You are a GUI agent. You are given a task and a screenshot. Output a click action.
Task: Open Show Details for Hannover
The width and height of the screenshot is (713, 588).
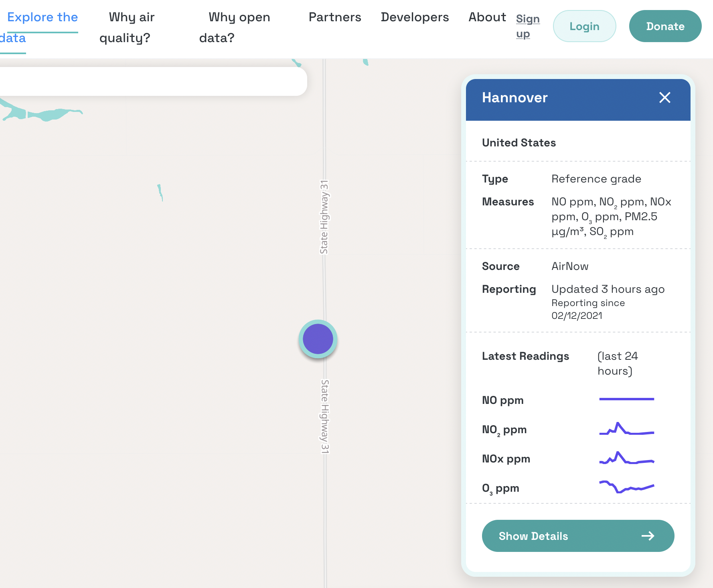(x=578, y=536)
